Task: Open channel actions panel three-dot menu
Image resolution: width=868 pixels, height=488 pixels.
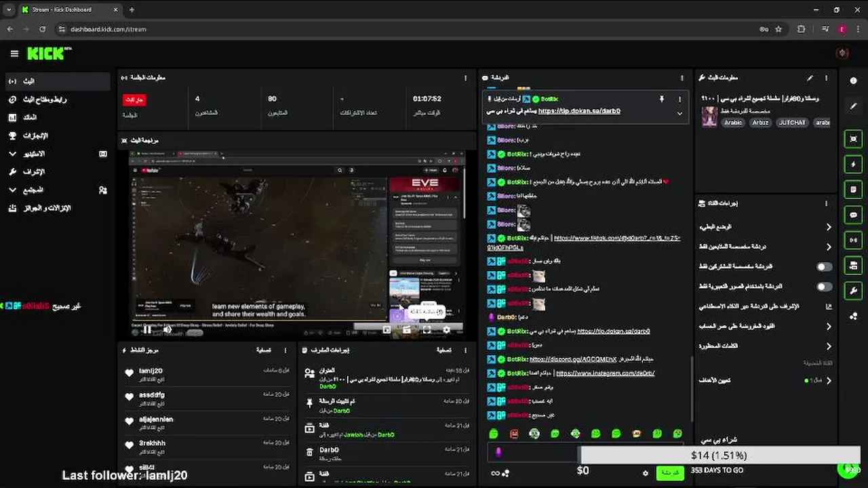Action: [827, 203]
